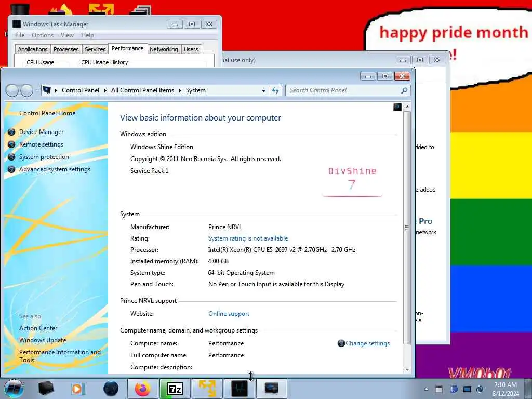Viewport: 532px width, 399px height.
Task: Open the dark globe taskbar icon
Action: point(111,389)
